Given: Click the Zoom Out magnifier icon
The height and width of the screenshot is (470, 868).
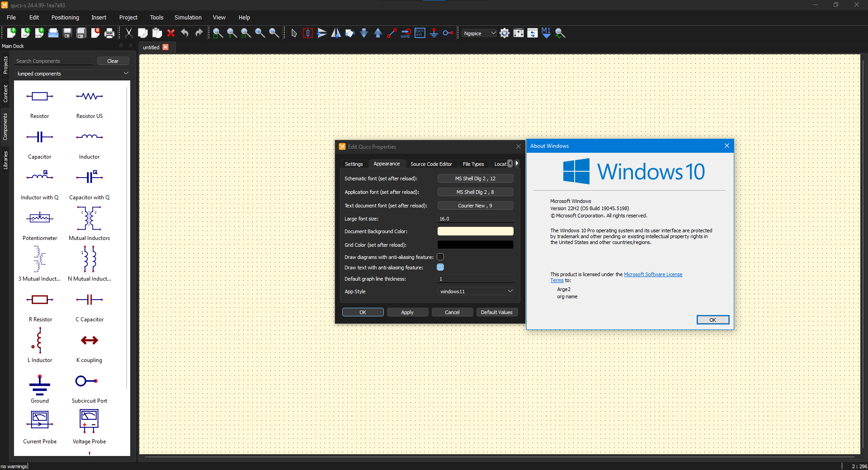Looking at the screenshot, I should coord(274,33).
